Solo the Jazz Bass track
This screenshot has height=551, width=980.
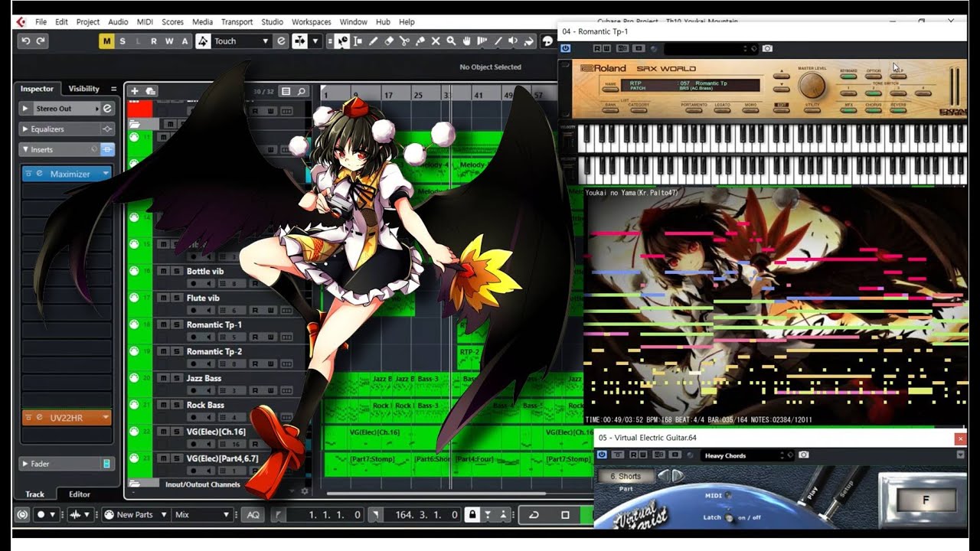click(x=177, y=378)
